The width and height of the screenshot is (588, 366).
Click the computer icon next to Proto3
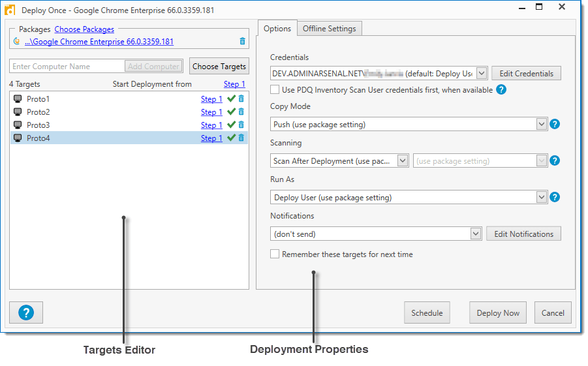tap(18, 125)
